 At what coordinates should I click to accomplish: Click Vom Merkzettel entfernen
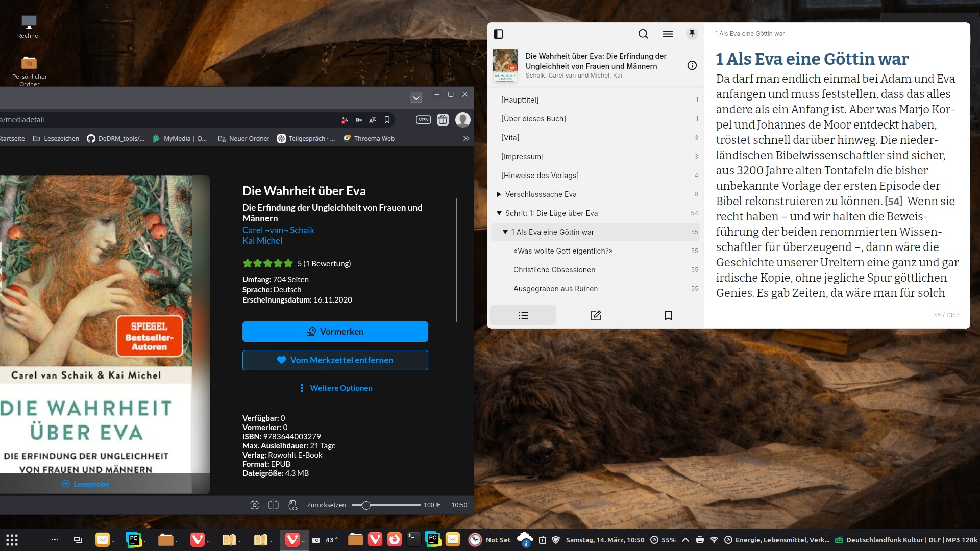pos(335,360)
